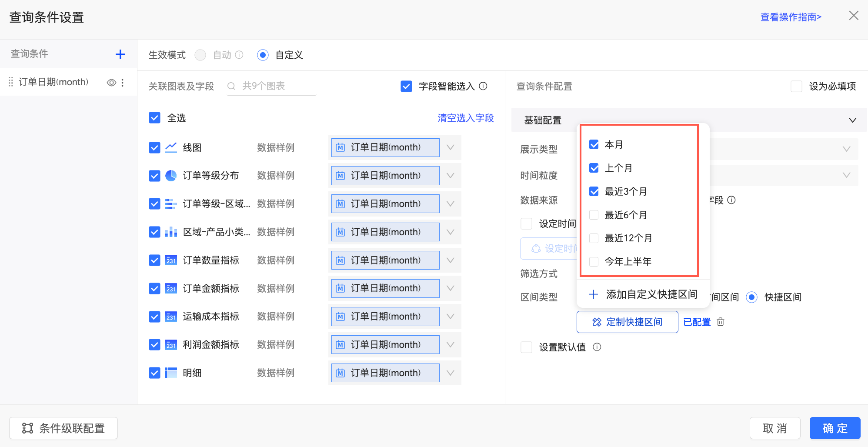Check 今年上半年 in quick range list
Image resolution: width=868 pixels, height=447 pixels.
point(594,261)
